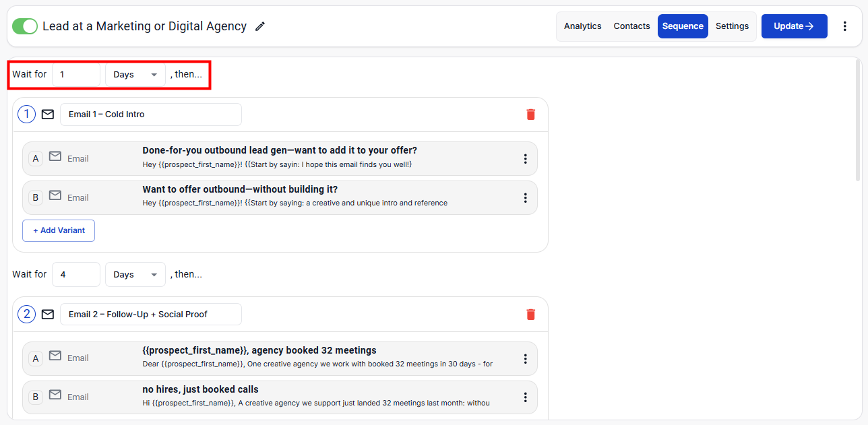Image resolution: width=868 pixels, height=425 pixels.
Task: Open options for Email 2 variant A
Action: point(525,358)
